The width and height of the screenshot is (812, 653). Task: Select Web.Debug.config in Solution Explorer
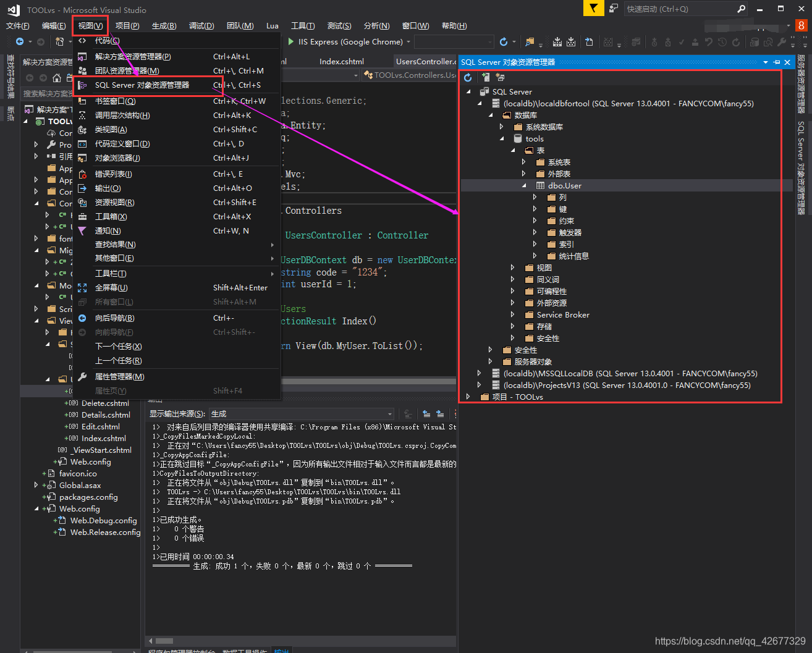coord(104,521)
